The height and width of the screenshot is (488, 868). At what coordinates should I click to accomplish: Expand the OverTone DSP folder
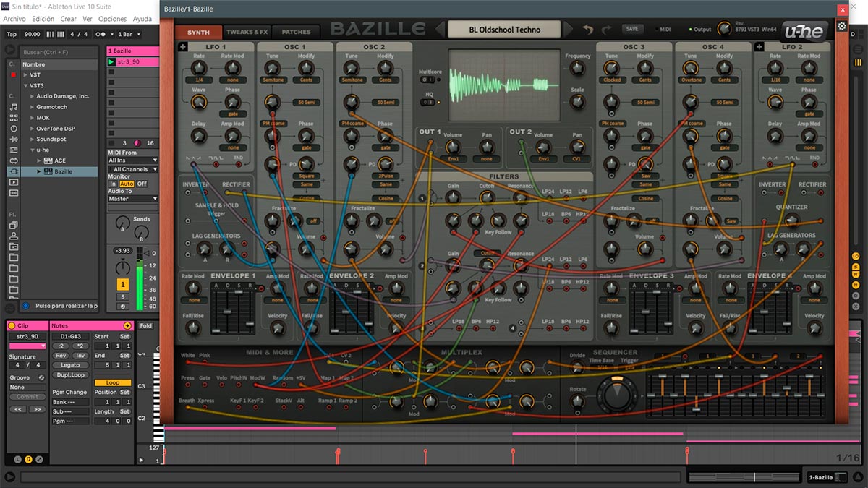tap(33, 129)
